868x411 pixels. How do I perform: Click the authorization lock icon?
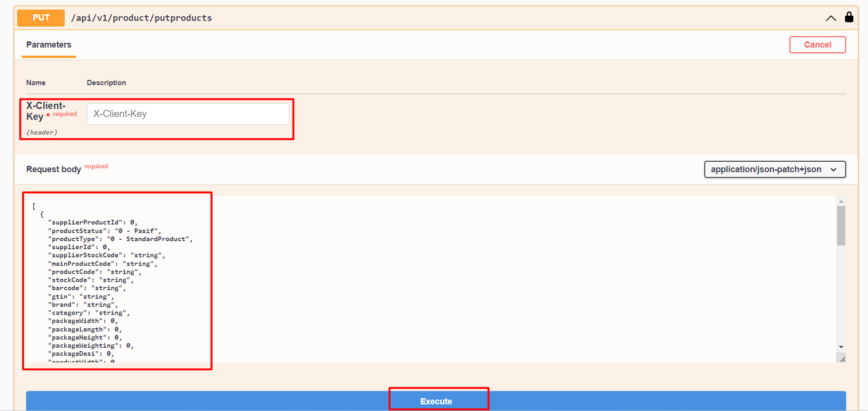849,17
